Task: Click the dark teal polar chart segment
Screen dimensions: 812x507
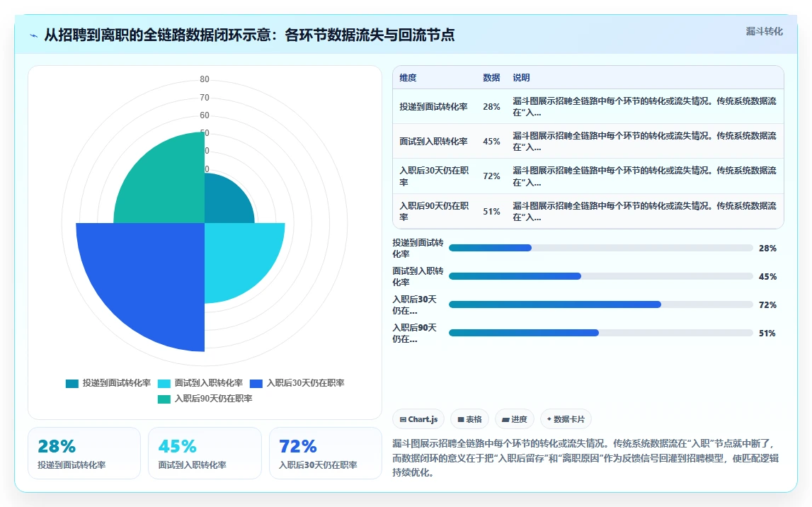Action: click(225, 202)
